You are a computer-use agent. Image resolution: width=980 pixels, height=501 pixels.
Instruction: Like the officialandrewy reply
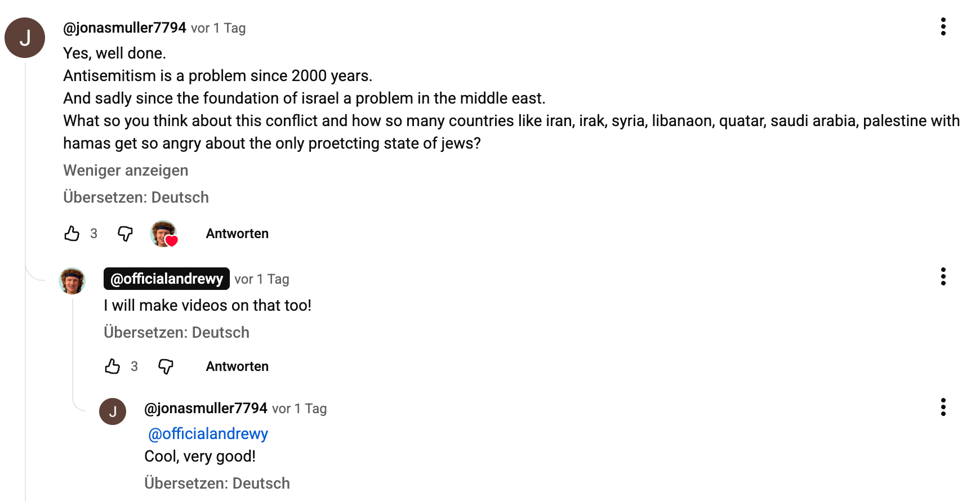coord(113,366)
